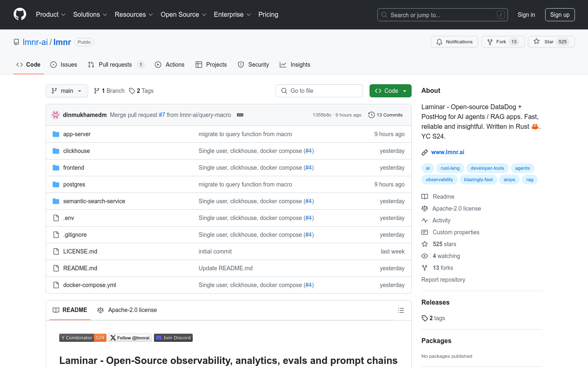
Task: Expand the Product menu
Action: coord(51,14)
